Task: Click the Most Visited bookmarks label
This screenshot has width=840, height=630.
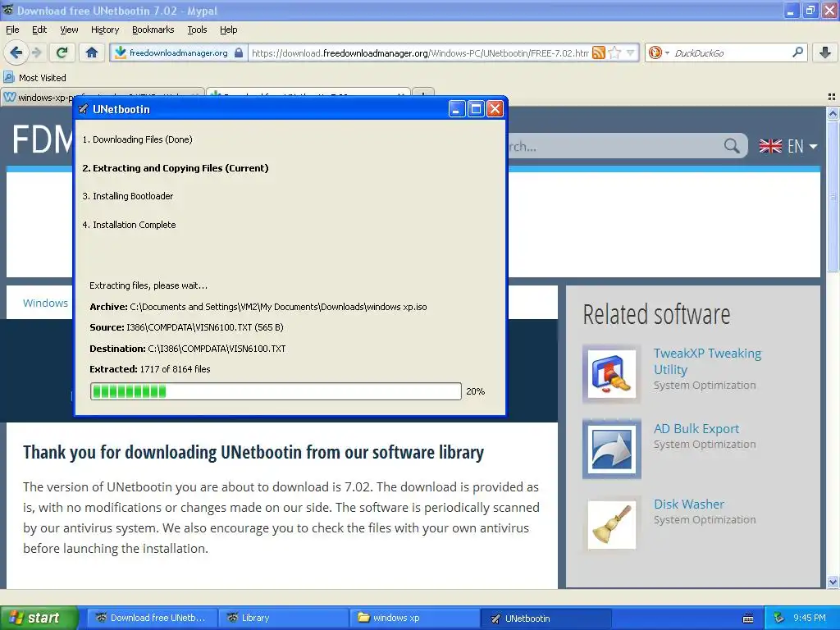Action: [x=43, y=78]
